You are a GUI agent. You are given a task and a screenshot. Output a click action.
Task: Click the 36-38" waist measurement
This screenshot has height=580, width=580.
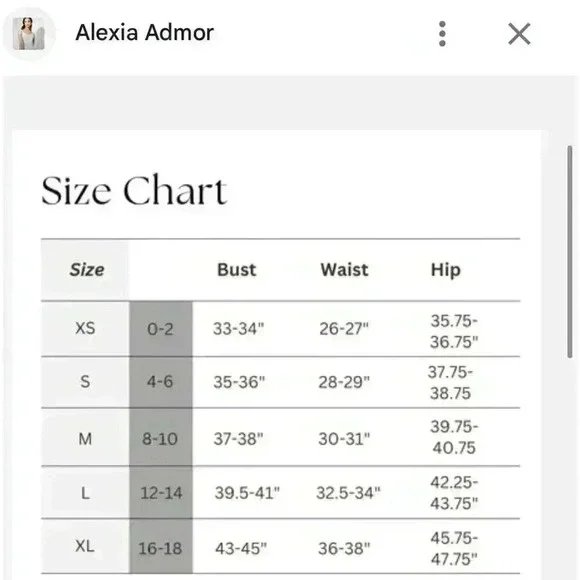[344, 549]
